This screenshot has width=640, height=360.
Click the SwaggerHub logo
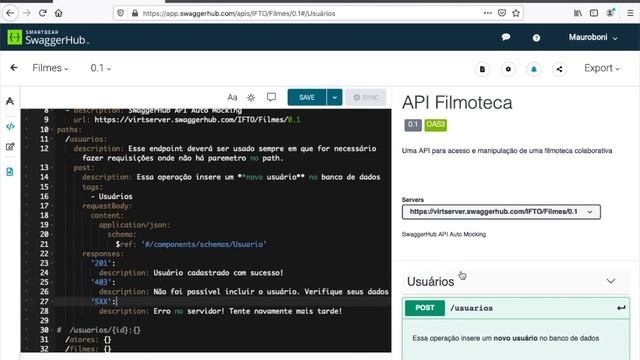[x=48, y=38]
